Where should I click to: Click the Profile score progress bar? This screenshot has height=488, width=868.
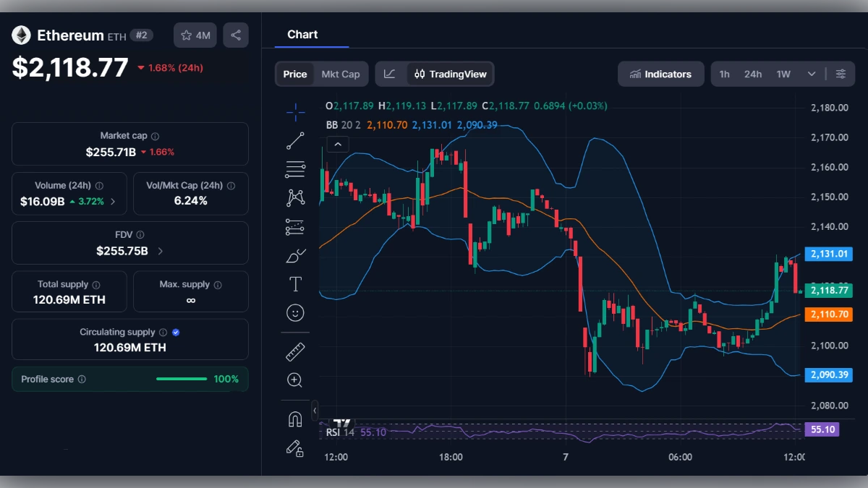click(182, 378)
